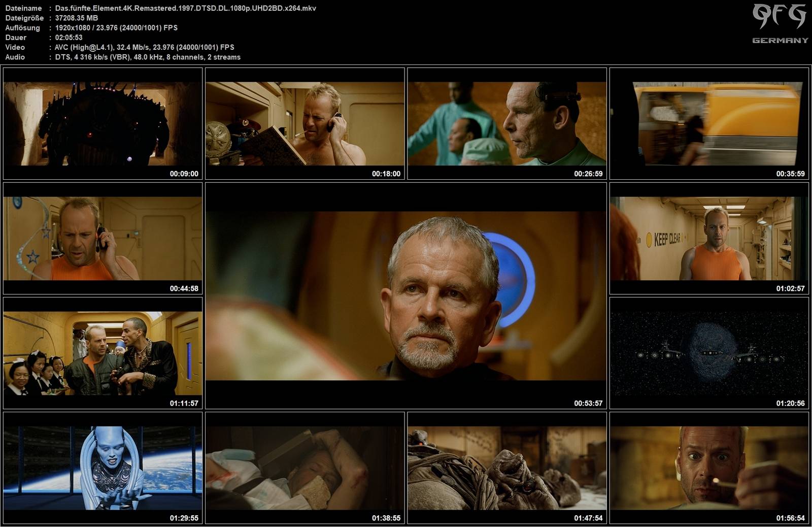Select the blue diva frame at 01:29:55

103,468
